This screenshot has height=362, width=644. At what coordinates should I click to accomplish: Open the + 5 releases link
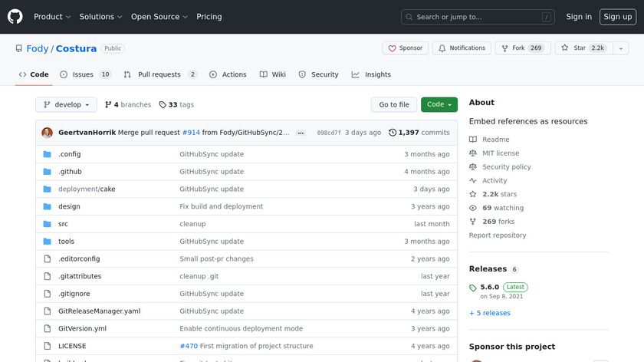tap(489, 313)
